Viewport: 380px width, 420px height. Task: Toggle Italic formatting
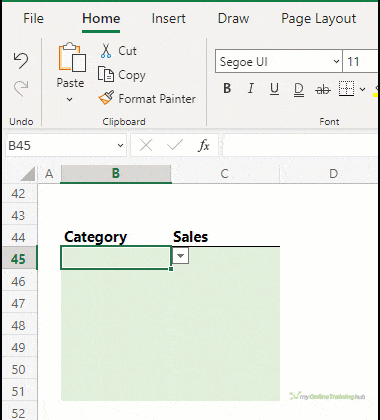point(251,89)
